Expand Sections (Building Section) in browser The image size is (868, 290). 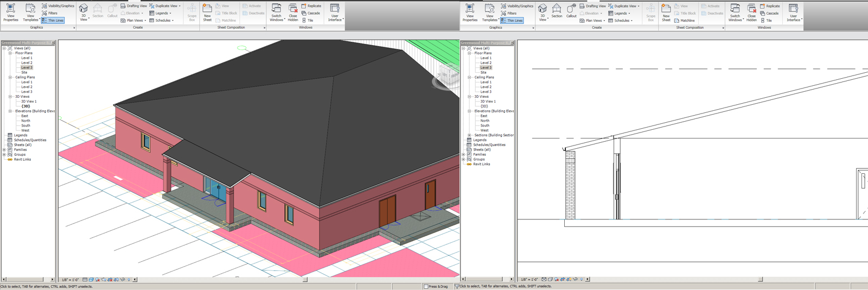click(469, 135)
